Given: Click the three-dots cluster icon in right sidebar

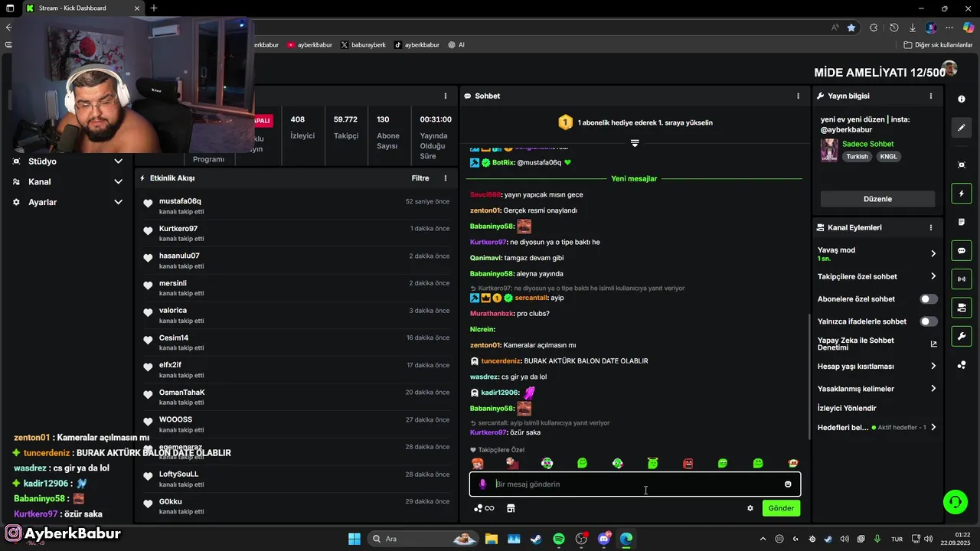Looking at the screenshot, I should click(962, 365).
